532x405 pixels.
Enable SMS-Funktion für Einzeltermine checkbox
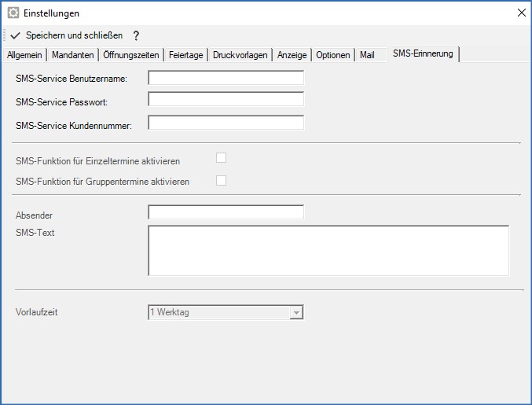222,158
